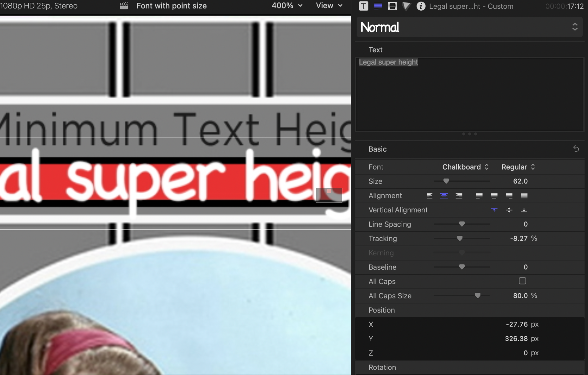Adjust the Tracking slider
Viewport: 588px width, 375px height.
[x=460, y=238]
